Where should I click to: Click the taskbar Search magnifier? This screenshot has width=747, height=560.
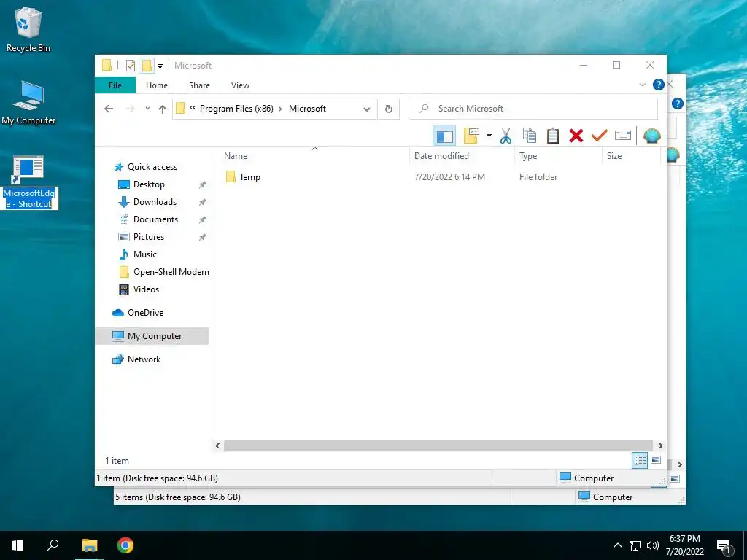(53, 545)
